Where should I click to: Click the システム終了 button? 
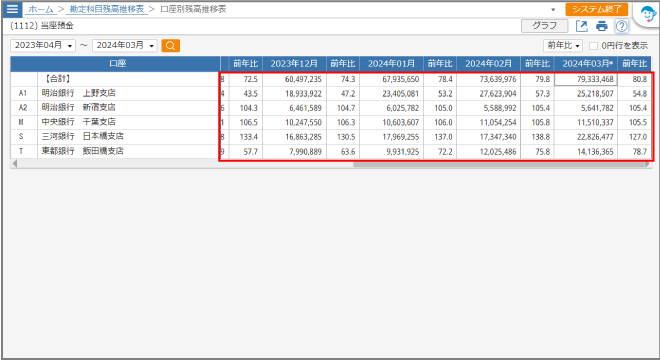click(596, 9)
